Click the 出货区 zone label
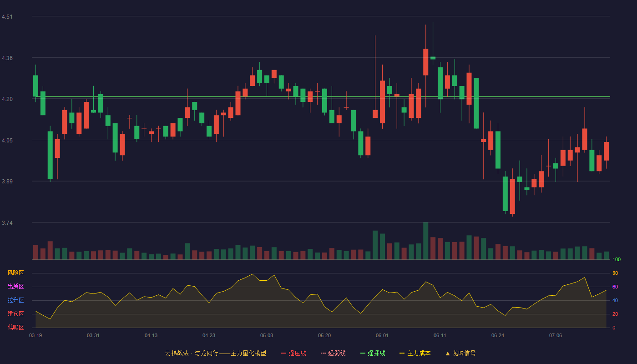Image resolution: width=637 pixels, height=364 pixels. tap(15, 287)
